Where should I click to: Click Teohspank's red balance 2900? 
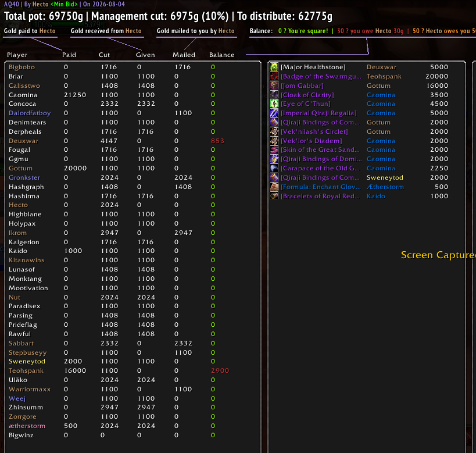[x=220, y=370]
